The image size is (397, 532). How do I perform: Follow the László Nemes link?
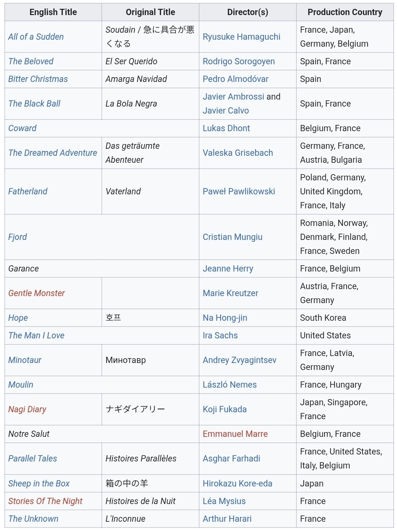[230, 385]
